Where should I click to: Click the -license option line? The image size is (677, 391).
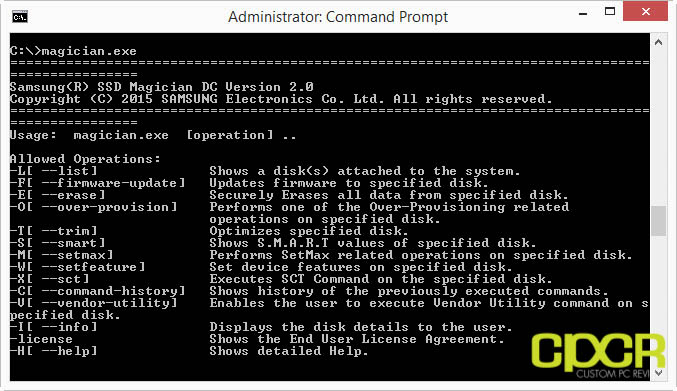(x=257, y=339)
